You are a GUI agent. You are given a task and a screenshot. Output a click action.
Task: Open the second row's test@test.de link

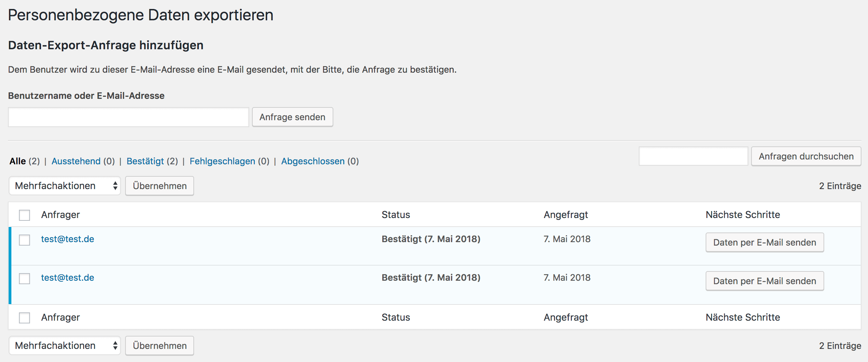click(68, 278)
